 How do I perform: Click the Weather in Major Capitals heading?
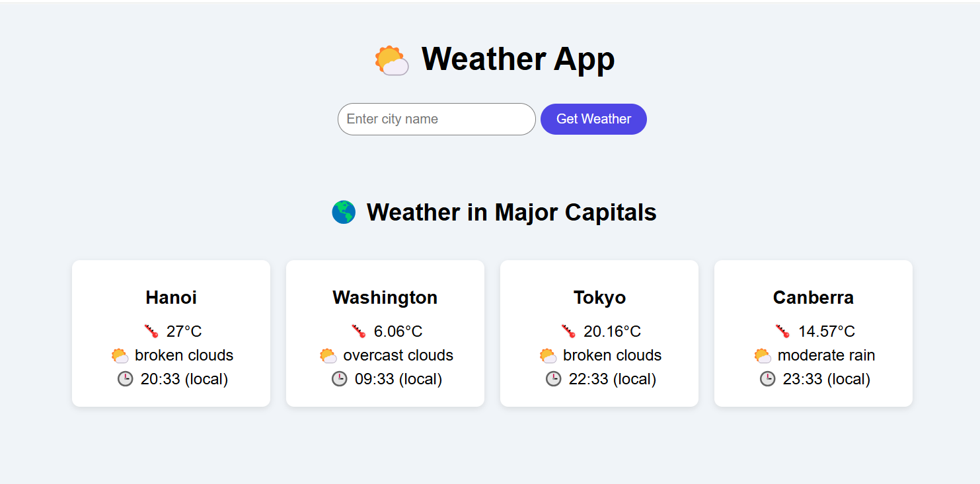click(511, 213)
